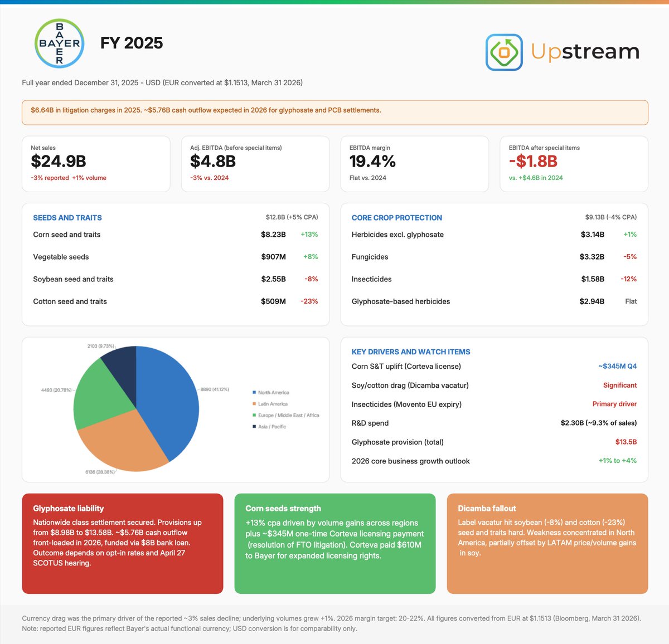
Task: Click the 4493 (20.78%) pie label
Action: pyautogui.click(x=56, y=390)
